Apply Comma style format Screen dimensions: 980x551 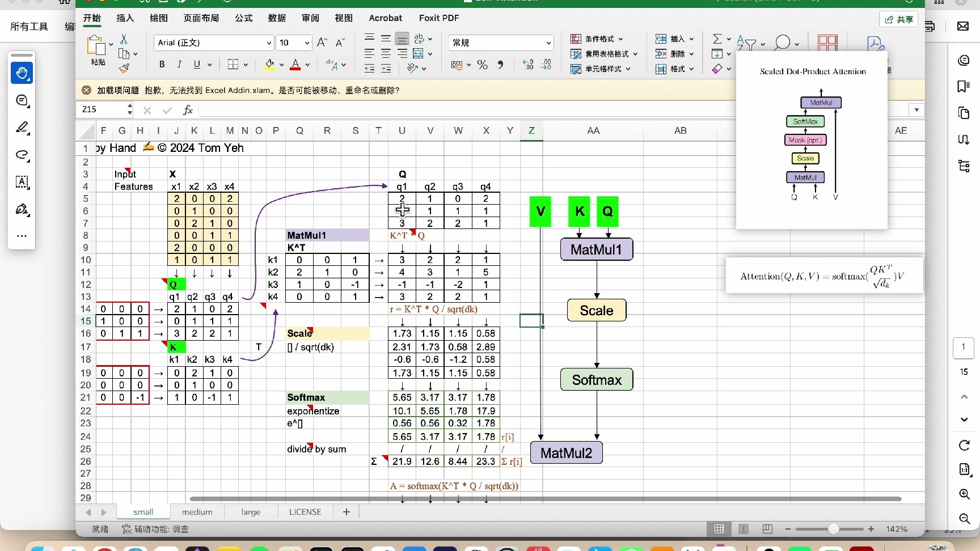point(500,65)
